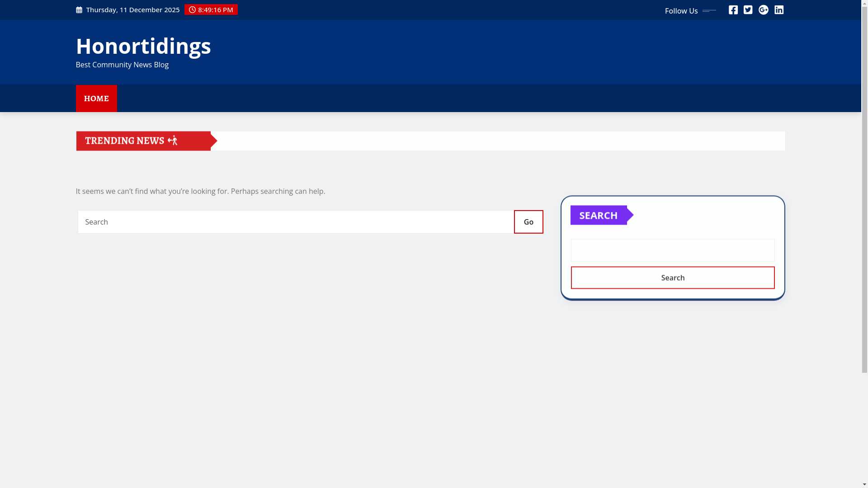The image size is (868, 488).
Task: Click the calendar icon beside the date
Action: coord(79,10)
